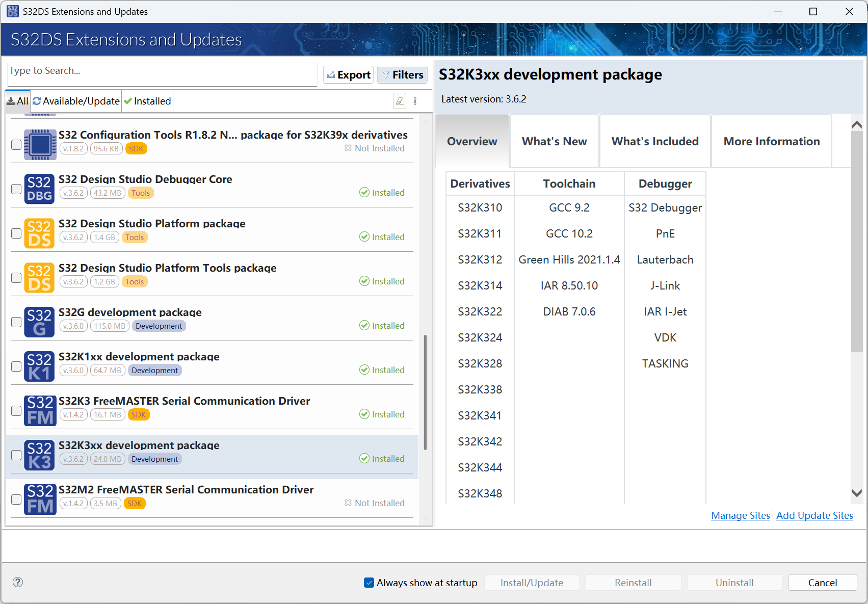The width and height of the screenshot is (868, 604).
Task: Check the S32G development package checkbox
Action: click(x=16, y=322)
